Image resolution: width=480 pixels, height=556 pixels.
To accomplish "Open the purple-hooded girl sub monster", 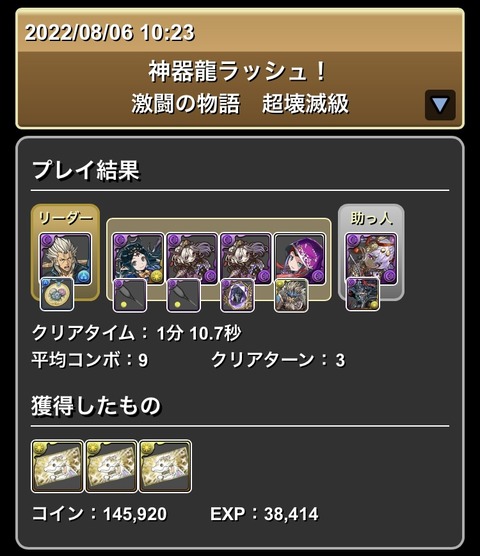I will click(300, 259).
